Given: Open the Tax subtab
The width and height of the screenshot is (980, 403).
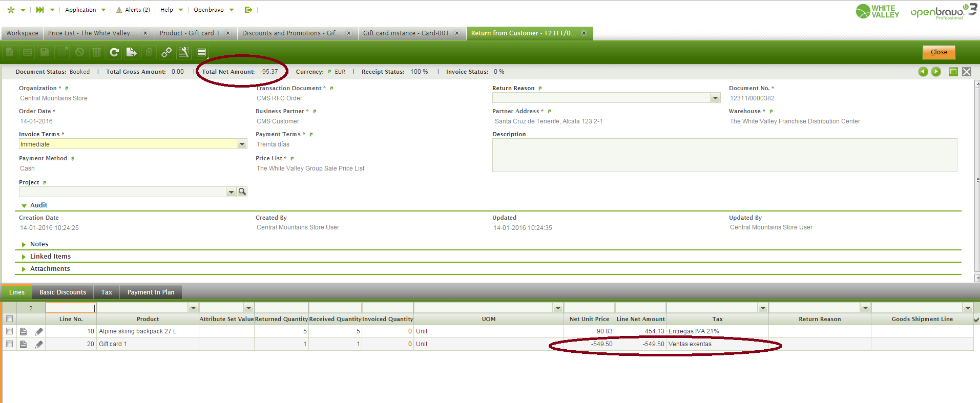Looking at the screenshot, I should pyautogui.click(x=107, y=292).
